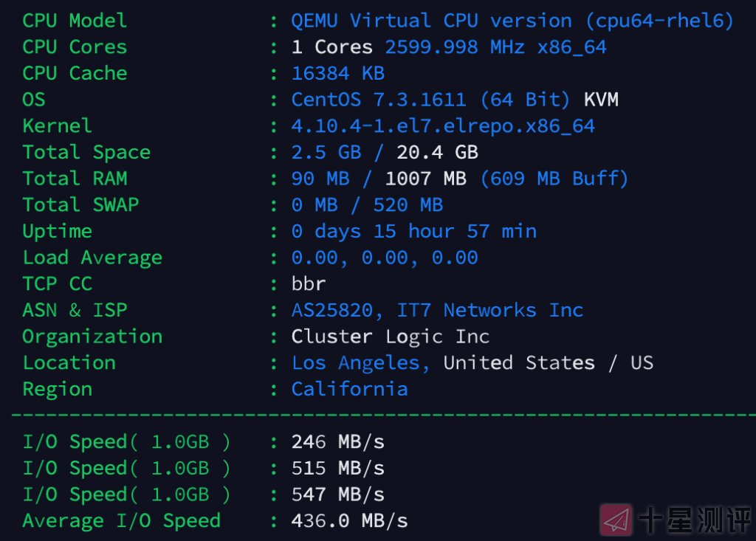Click the Cluster Logic Inc organization text
The width and height of the screenshot is (756, 541).
(390, 337)
